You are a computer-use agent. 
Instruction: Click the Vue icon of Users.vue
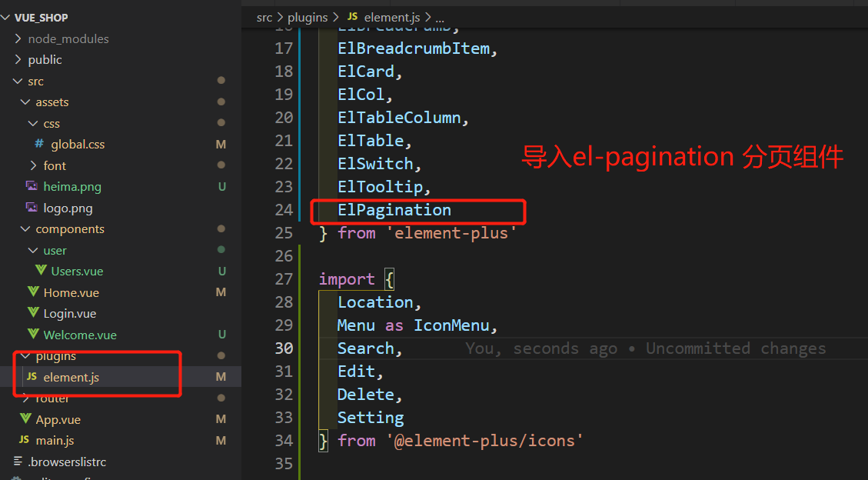[x=41, y=270]
